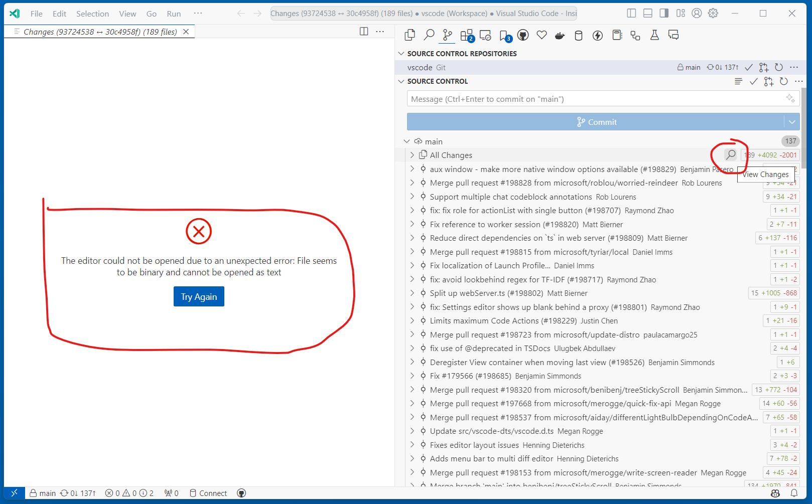Collapse the main branch history section
The width and height of the screenshot is (812, 504).
click(407, 141)
